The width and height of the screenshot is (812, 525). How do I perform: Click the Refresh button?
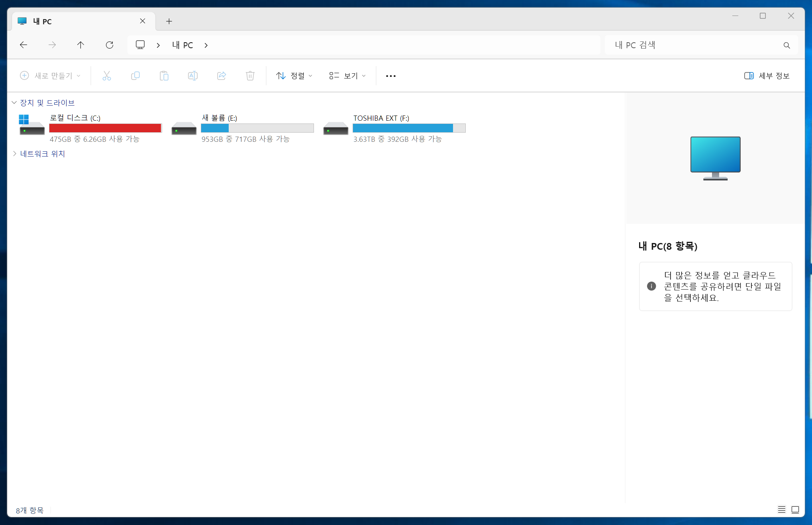point(110,45)
